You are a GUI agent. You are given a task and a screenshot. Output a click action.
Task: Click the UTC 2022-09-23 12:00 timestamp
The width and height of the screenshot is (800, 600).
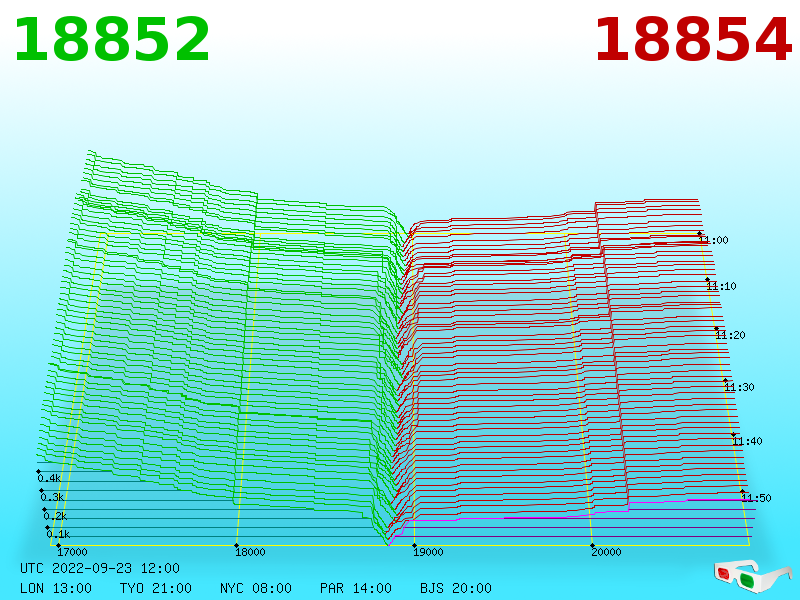click(100, 568)
